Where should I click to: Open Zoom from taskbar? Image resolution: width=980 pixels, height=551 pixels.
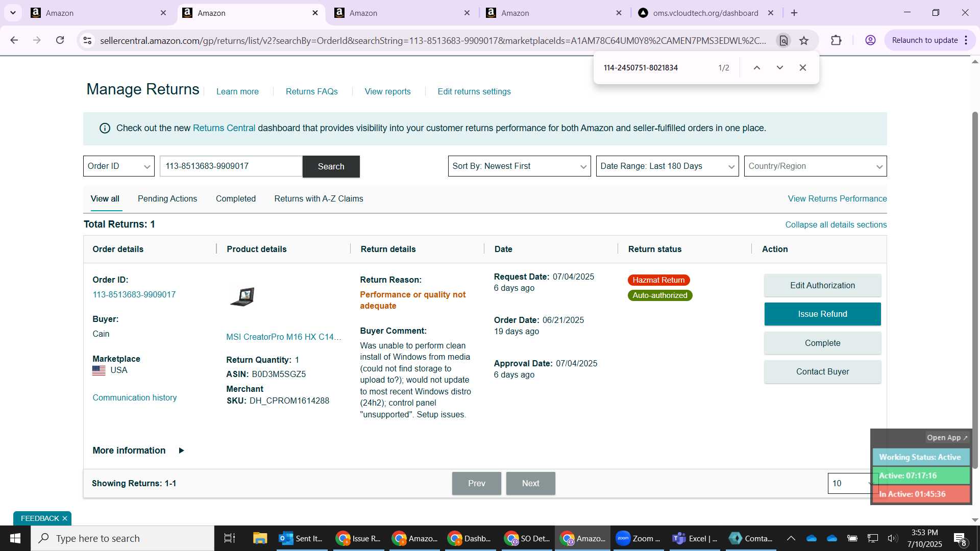(638, 538)
